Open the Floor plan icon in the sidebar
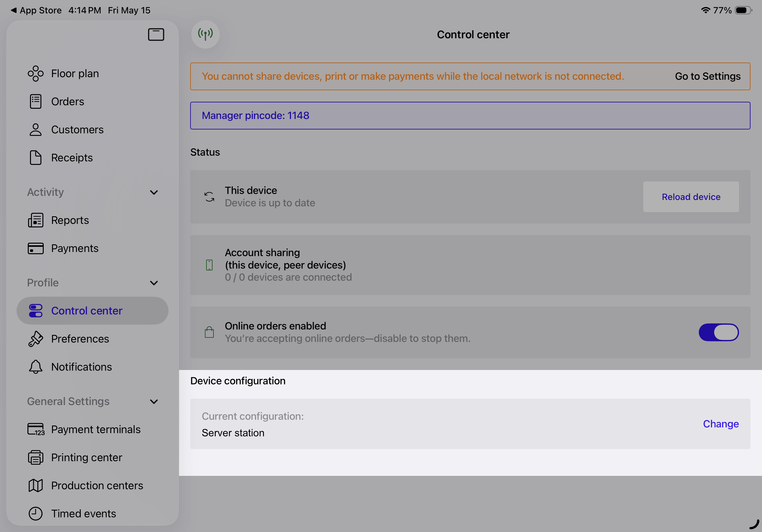The width and height of the screenshot is (762, 532). [35, 74]
